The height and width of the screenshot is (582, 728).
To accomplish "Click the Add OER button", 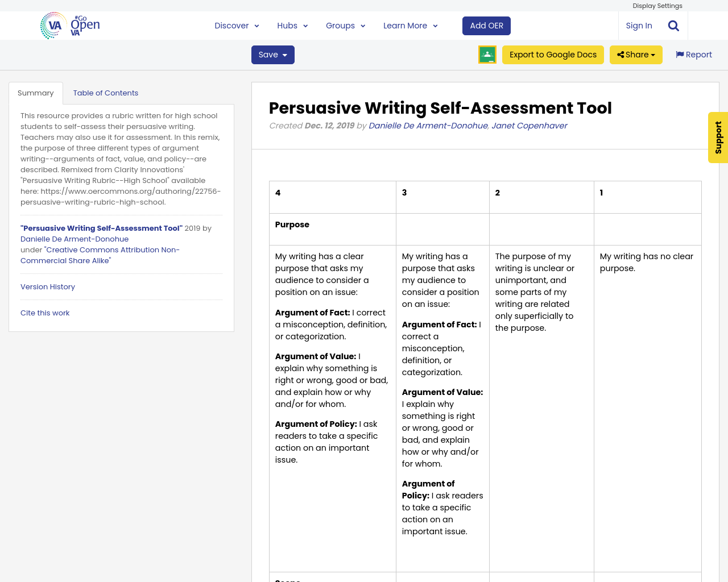I will click(x=486, y=26).
